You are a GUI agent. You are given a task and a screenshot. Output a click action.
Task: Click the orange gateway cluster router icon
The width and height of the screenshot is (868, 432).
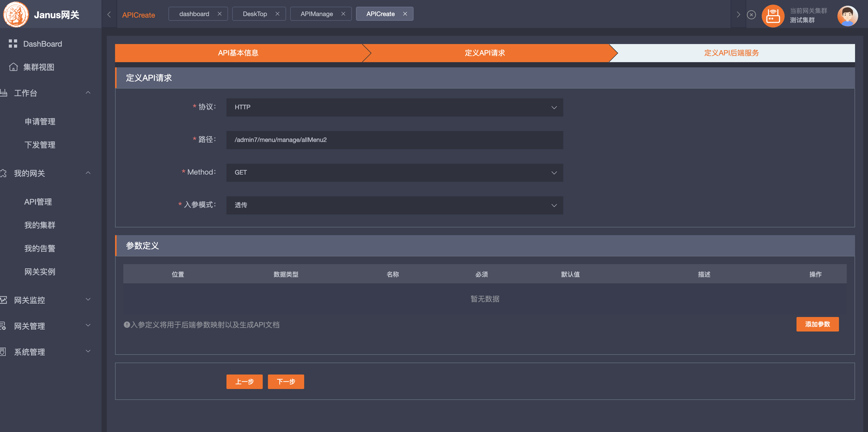tap(773, 16)
